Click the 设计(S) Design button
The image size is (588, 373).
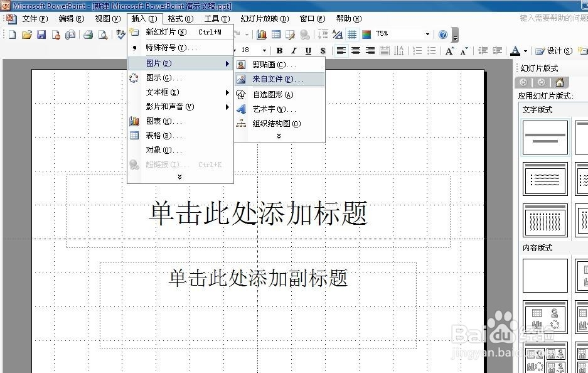554,51
